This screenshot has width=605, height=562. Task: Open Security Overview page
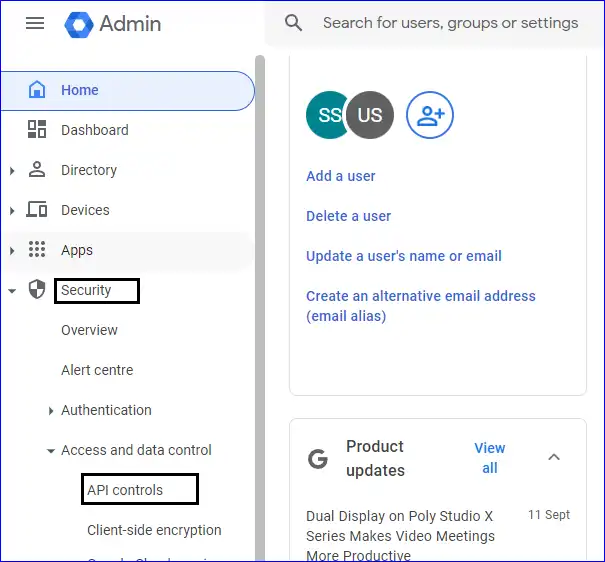coord(89,330)
